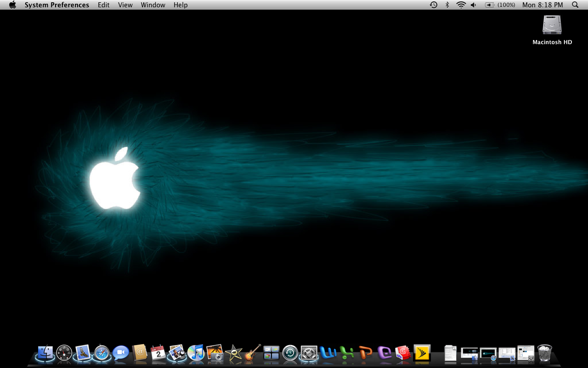Click the volume speaker menu icon

coord(474,5)
